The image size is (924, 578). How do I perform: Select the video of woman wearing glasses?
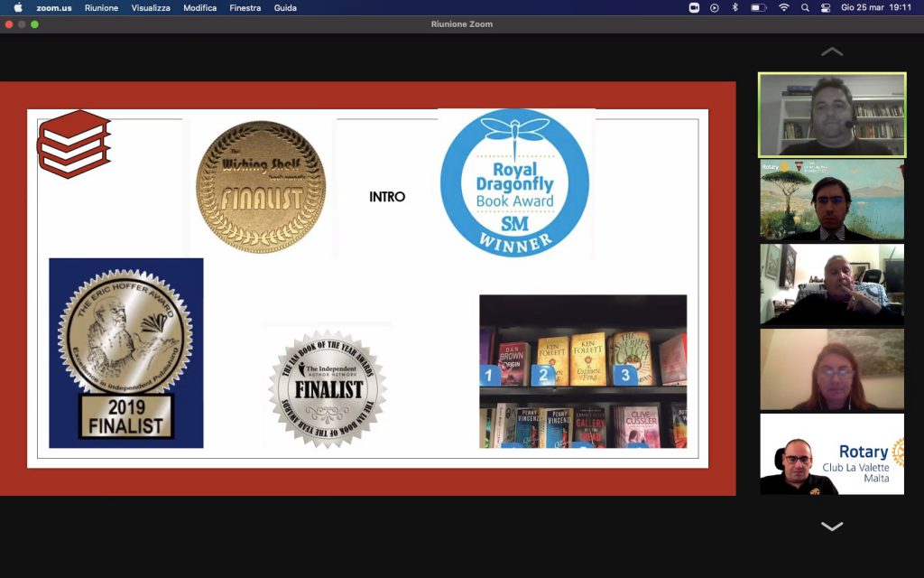pos(831,369)
